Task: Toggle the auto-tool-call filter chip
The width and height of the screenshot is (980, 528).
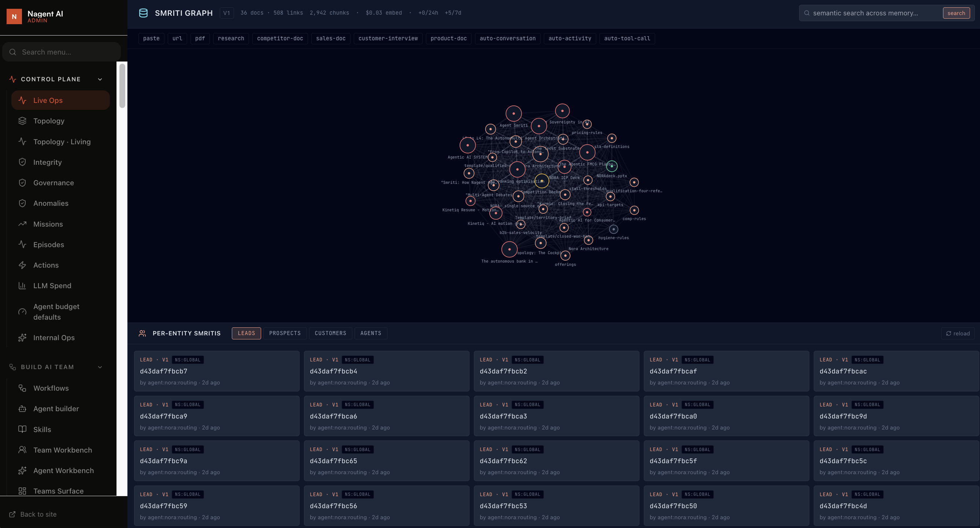Action: pyautogui.click(x=627, y=38)
